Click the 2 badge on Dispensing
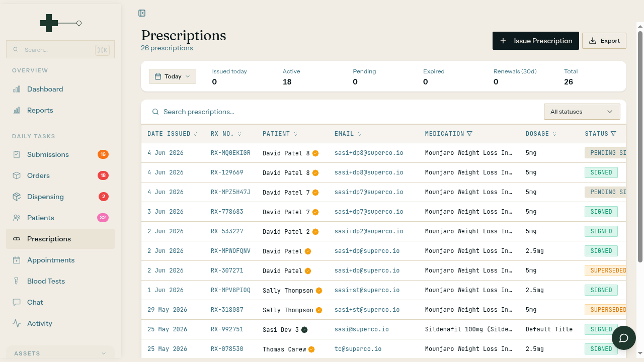 103,197
